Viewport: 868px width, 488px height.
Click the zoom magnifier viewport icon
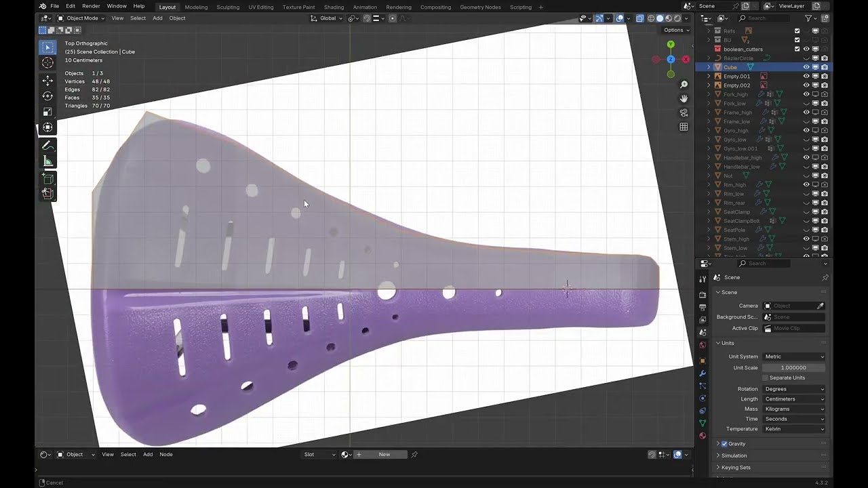[684, 84]
